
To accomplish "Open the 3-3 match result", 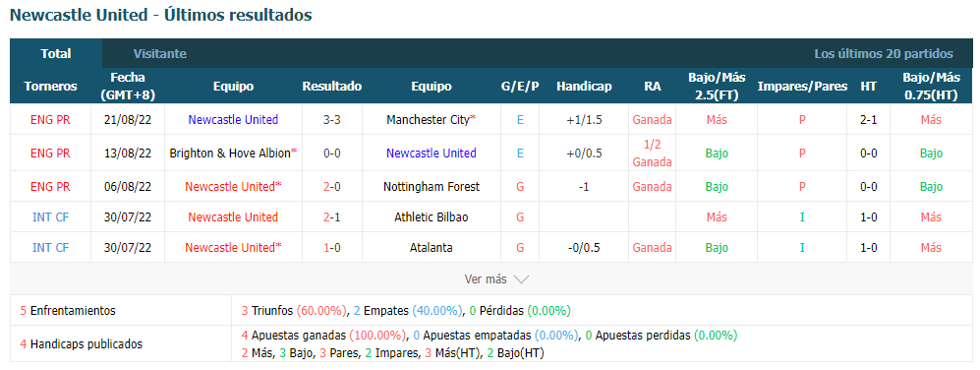I will (x=332, y=120).
